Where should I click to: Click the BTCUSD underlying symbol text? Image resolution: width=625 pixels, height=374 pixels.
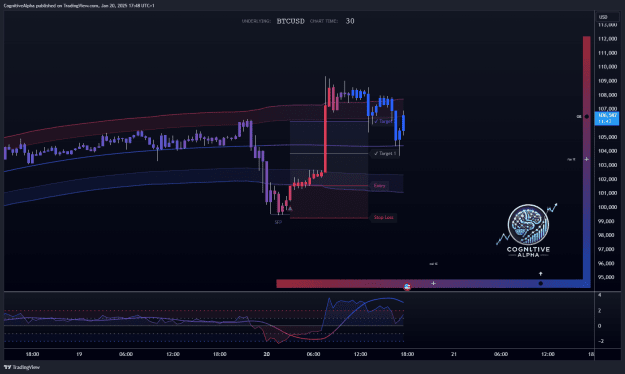point(291,21)
